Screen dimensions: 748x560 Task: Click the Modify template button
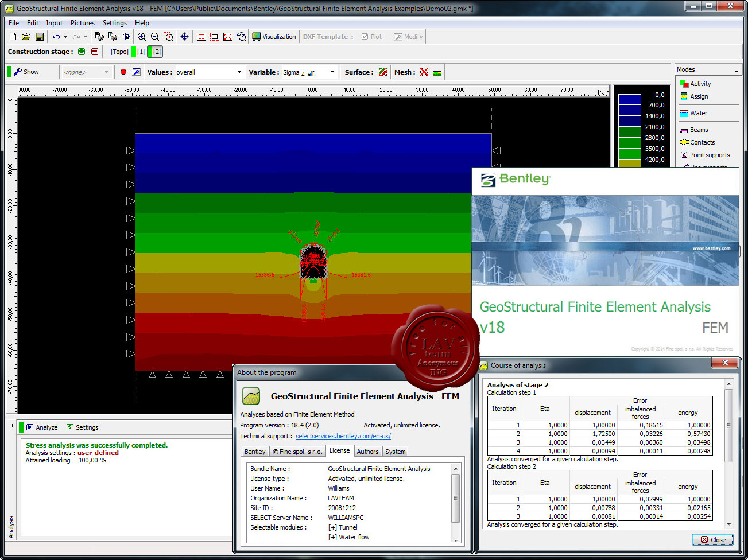409,37
